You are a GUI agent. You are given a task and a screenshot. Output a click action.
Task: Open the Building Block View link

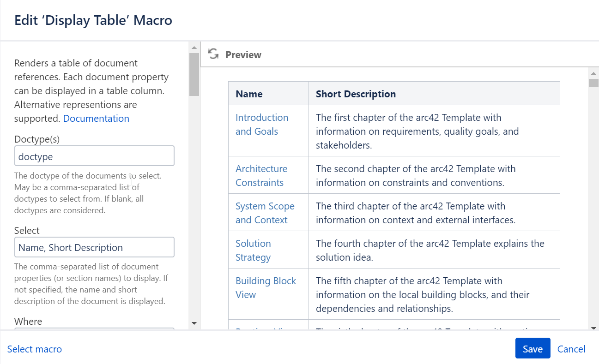pos(266,287)
